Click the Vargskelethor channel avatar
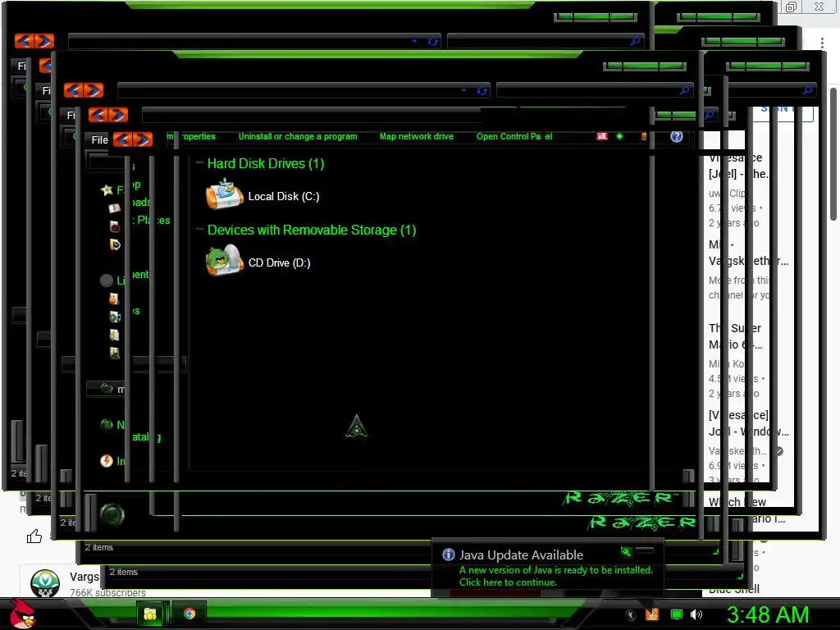This screenshot has width=840, height=630. (45, 583)
